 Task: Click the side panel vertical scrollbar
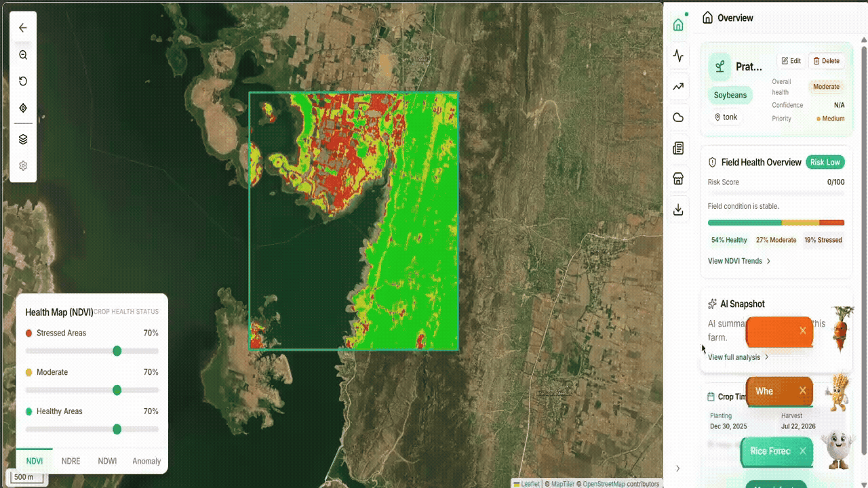click(x=864, y=251)
